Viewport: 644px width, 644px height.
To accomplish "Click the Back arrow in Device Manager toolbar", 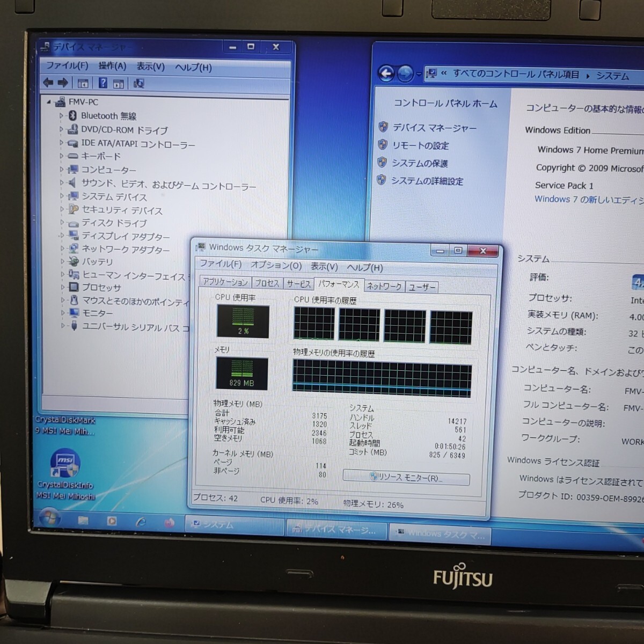I will 48,83.
